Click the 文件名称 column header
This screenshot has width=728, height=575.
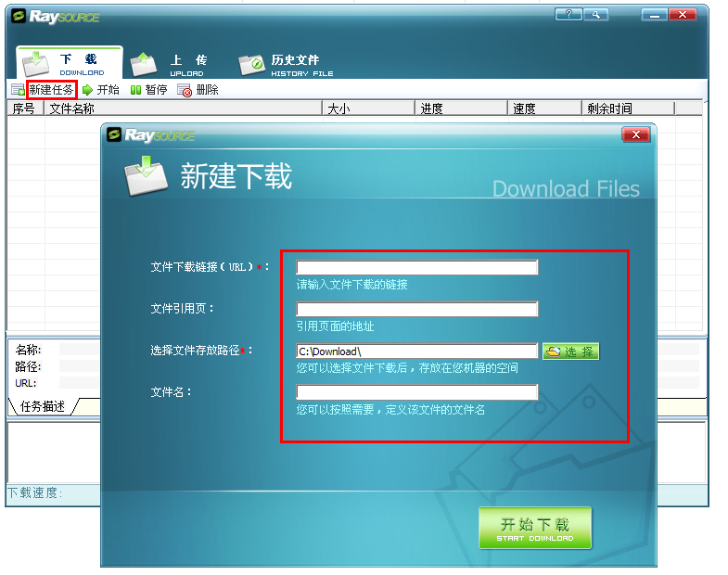tap(184, 109)
